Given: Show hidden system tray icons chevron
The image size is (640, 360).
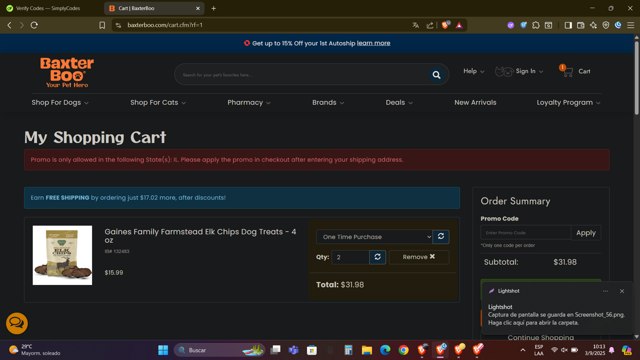Looking at the screenshot, I should tap(522, 350).
